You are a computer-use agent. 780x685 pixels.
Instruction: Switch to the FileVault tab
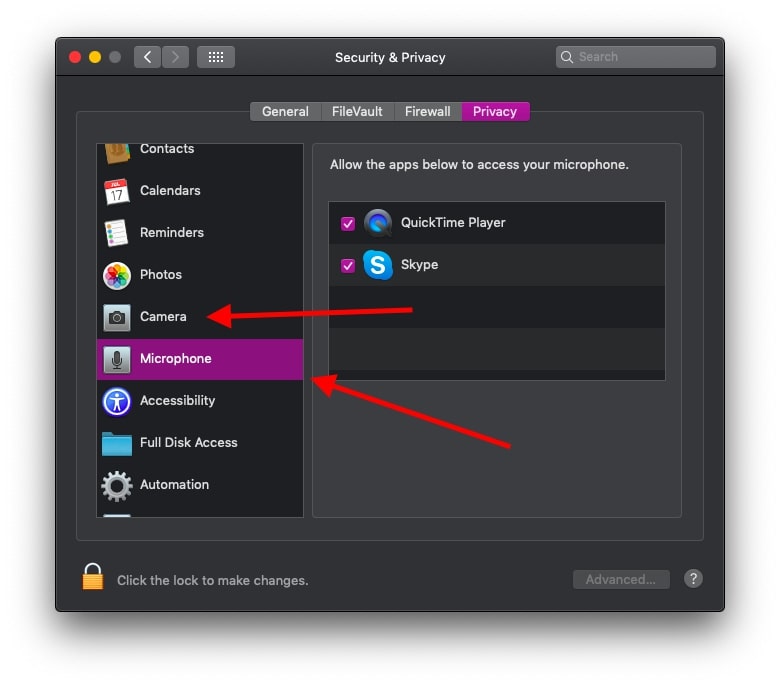tap(357, 111)
